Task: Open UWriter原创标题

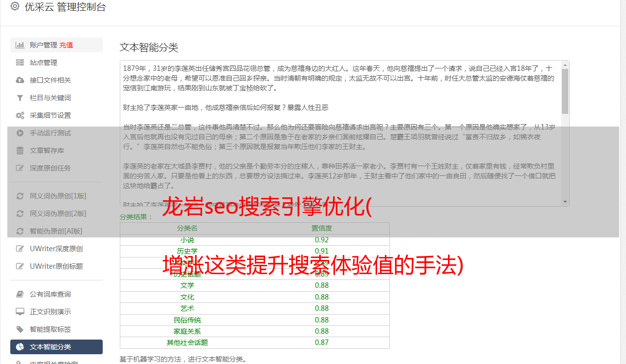Action: pyautogui.click(x=56, y=266)
